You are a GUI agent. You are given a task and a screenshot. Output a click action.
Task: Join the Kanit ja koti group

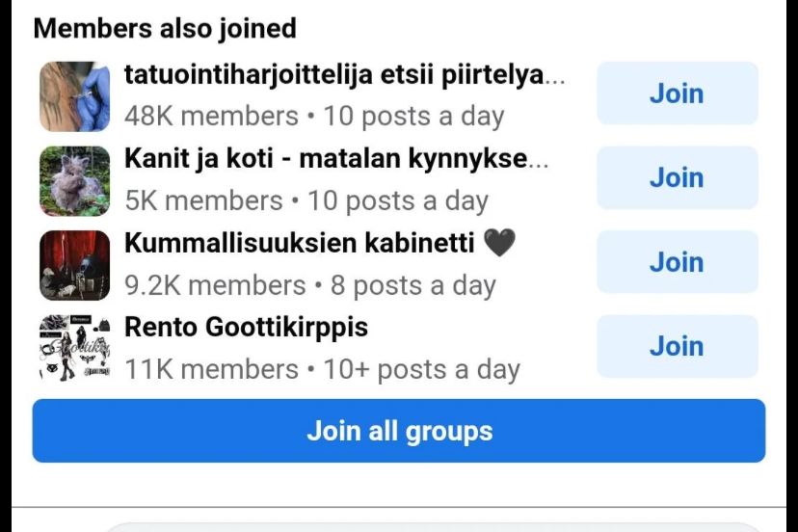tap(677, 177)
